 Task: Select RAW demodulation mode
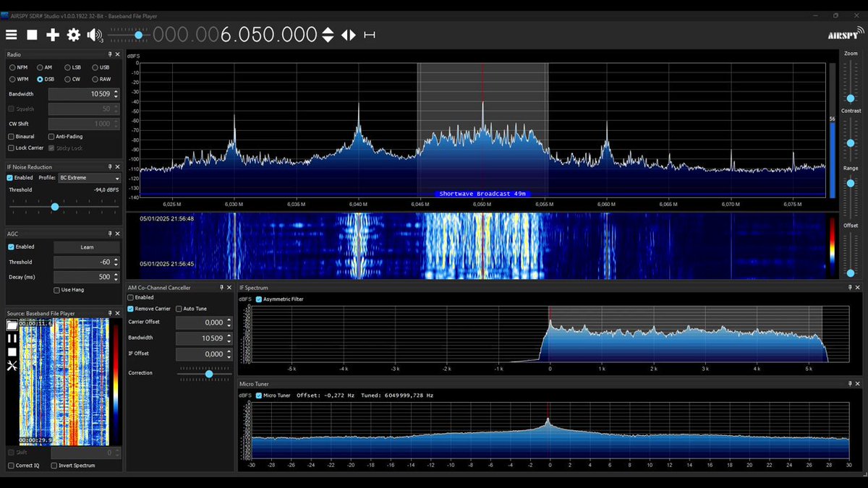coord(101,79)
